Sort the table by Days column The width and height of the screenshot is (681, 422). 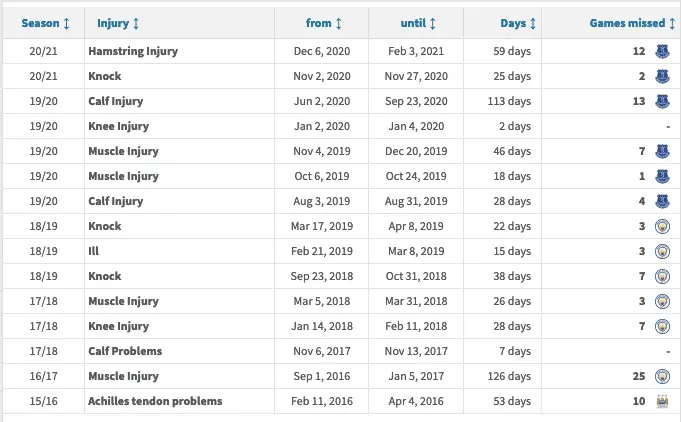pyautogui.click(x=519, y=22)
